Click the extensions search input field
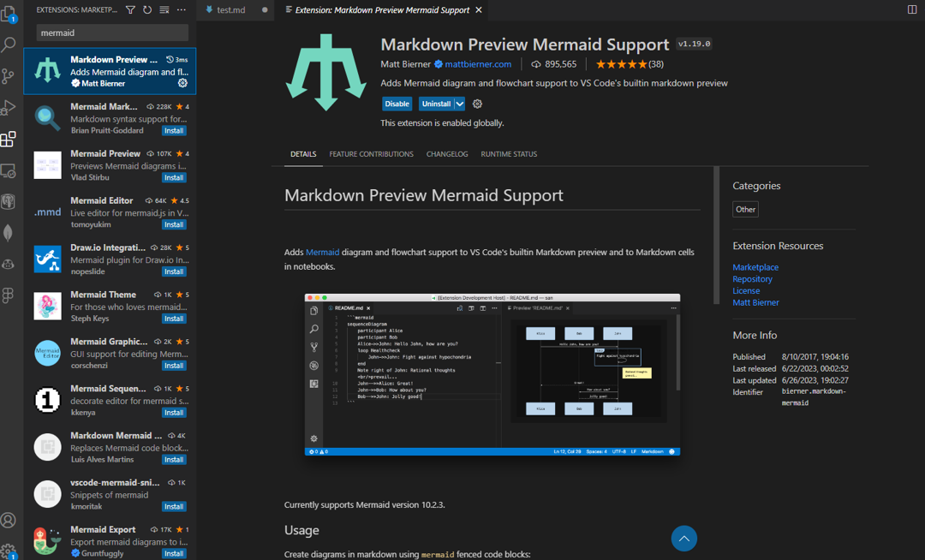 click(x=112, y=33)
